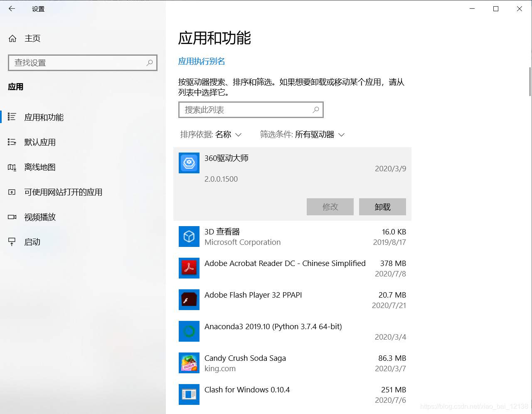Open the 默认应用 sidebar page
The image size is (532, 414).
tap(40, 142)
